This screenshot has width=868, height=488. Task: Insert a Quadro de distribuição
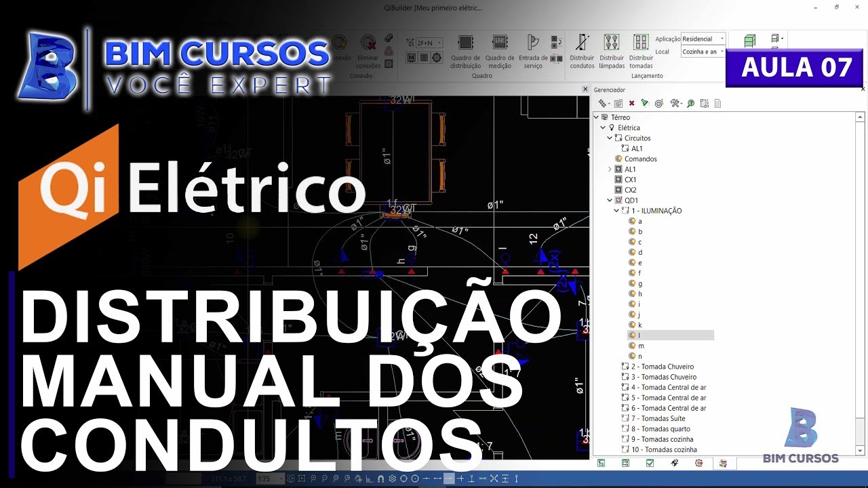466,51
